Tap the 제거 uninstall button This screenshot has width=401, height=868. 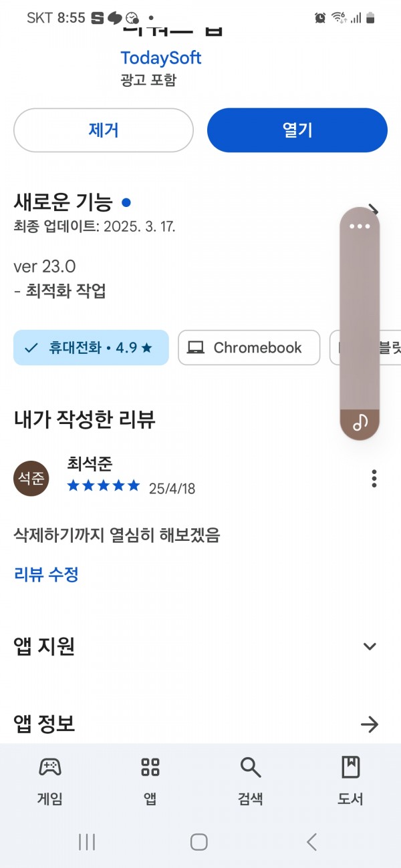click(x=104, y=130)
